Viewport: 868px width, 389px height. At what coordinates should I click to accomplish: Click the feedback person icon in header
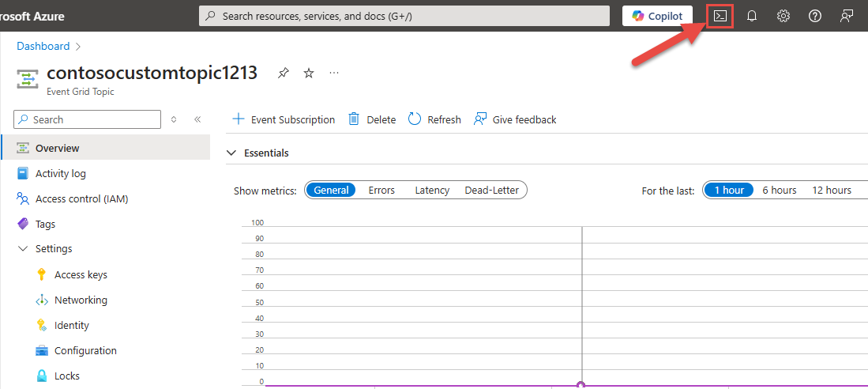[847, 16]
